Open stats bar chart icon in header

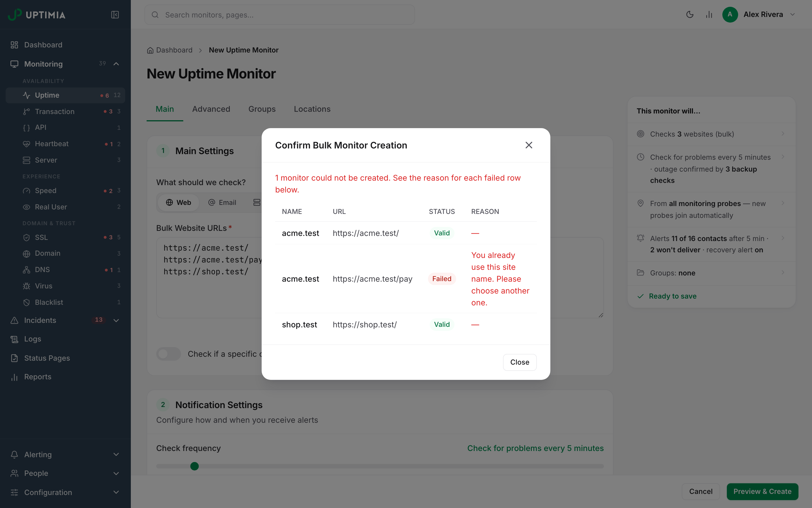pos(709,14)
